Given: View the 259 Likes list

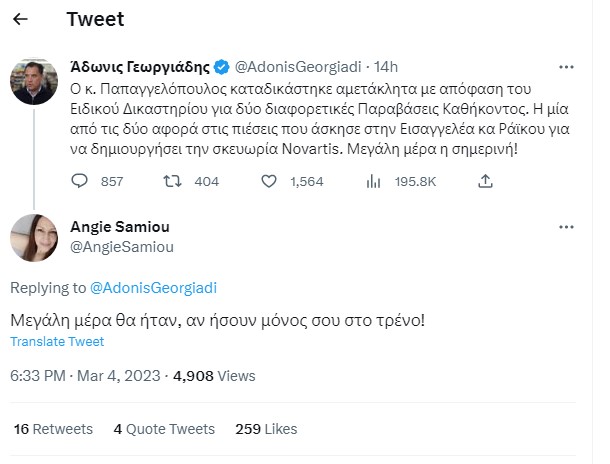Looking at the screenshot, I should tap(266, 429).
